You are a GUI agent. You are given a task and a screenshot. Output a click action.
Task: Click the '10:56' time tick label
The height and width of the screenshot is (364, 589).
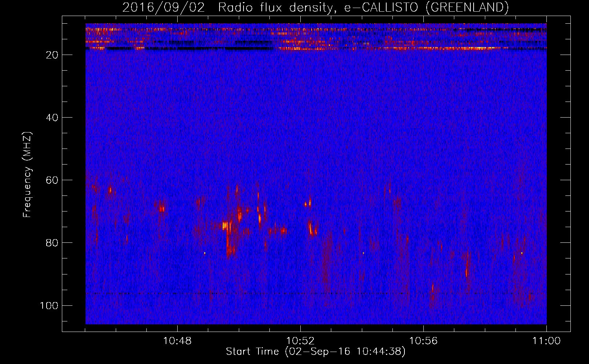pos(423,341)
